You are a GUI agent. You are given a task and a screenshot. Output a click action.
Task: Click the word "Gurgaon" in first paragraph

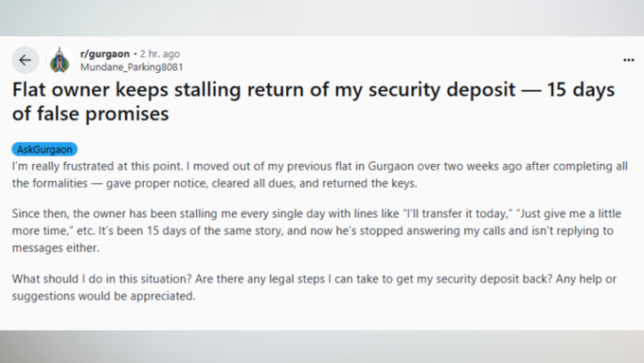point(390,167)
